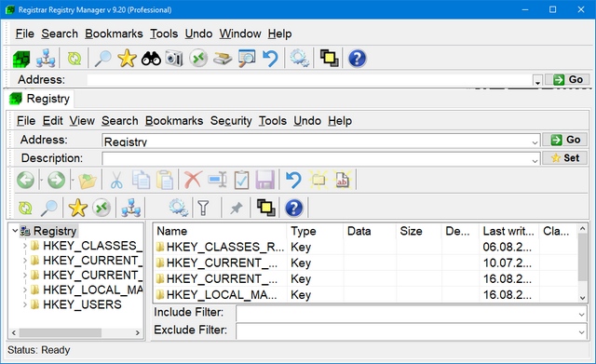Click the undo arrow in the Registry tab toolbar

[293, 180]
